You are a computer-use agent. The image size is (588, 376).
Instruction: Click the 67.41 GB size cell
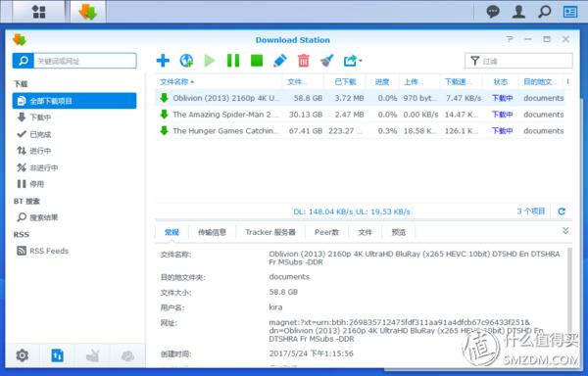click(306, 130)
